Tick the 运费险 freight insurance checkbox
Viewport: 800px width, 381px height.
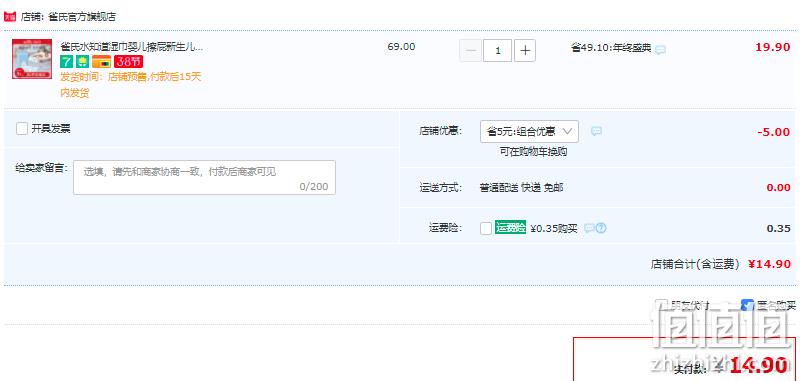[x=486, y=228]
